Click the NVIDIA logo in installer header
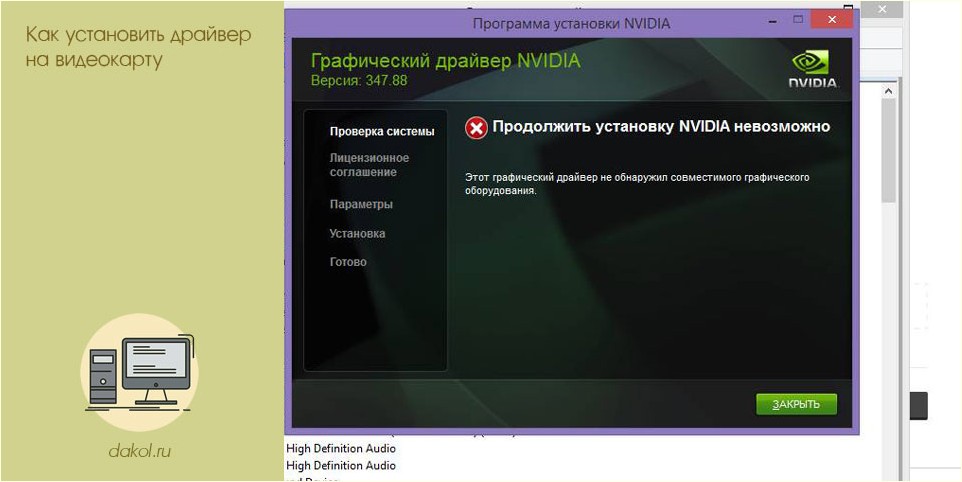This screenshot has width=962, height=482. [x=812, y=69]
